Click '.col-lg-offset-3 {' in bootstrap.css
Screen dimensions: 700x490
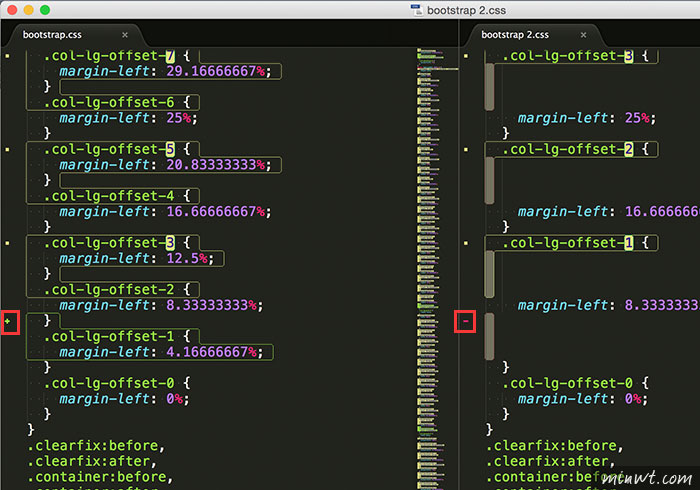tap(117, 243)
